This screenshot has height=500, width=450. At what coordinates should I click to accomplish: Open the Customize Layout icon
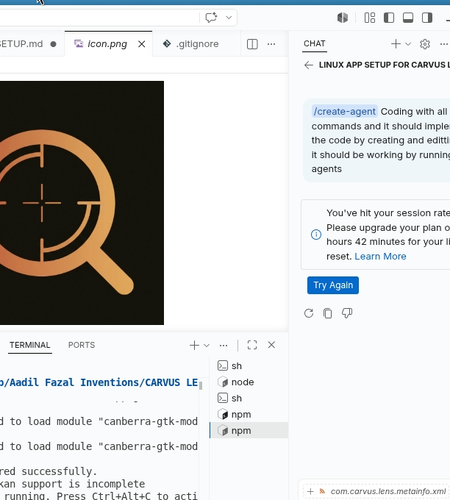pos(370,17)
